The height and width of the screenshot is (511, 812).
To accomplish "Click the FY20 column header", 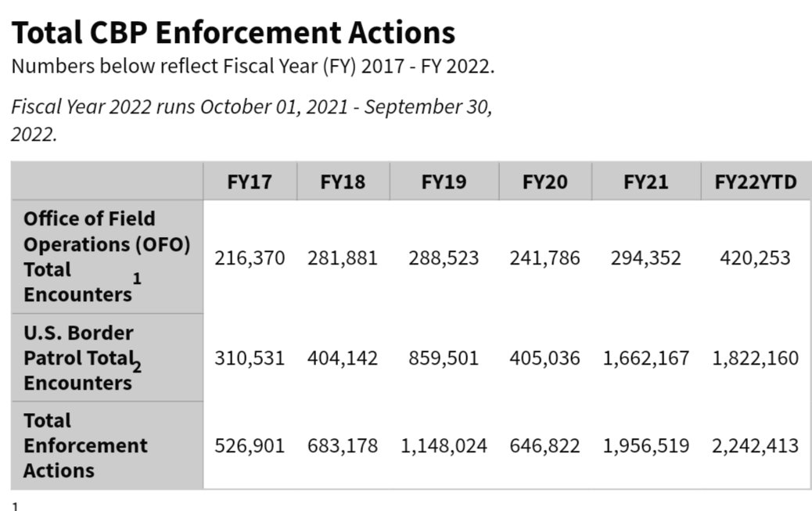I will (544, 182).
